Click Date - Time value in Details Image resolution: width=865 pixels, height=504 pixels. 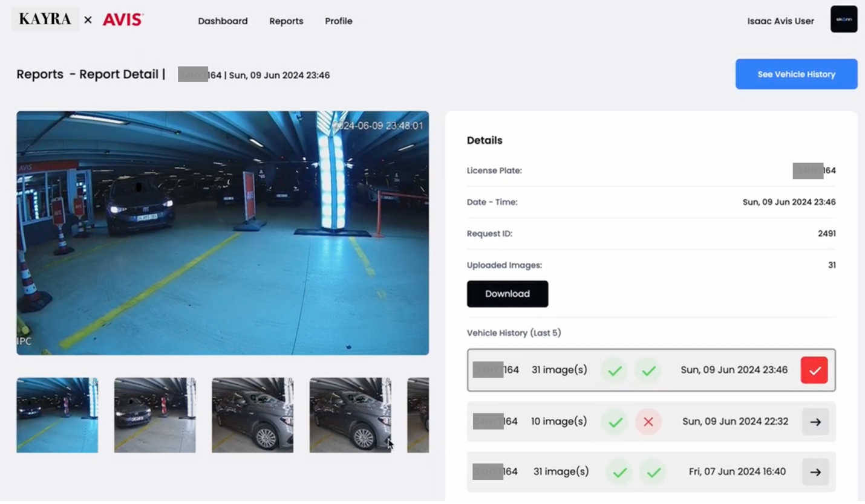click(x=789, y=202)
